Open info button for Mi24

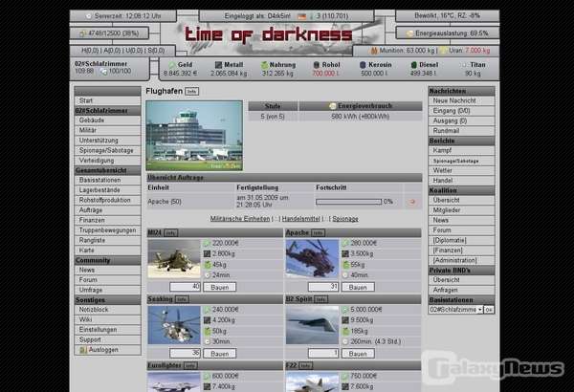171,233
